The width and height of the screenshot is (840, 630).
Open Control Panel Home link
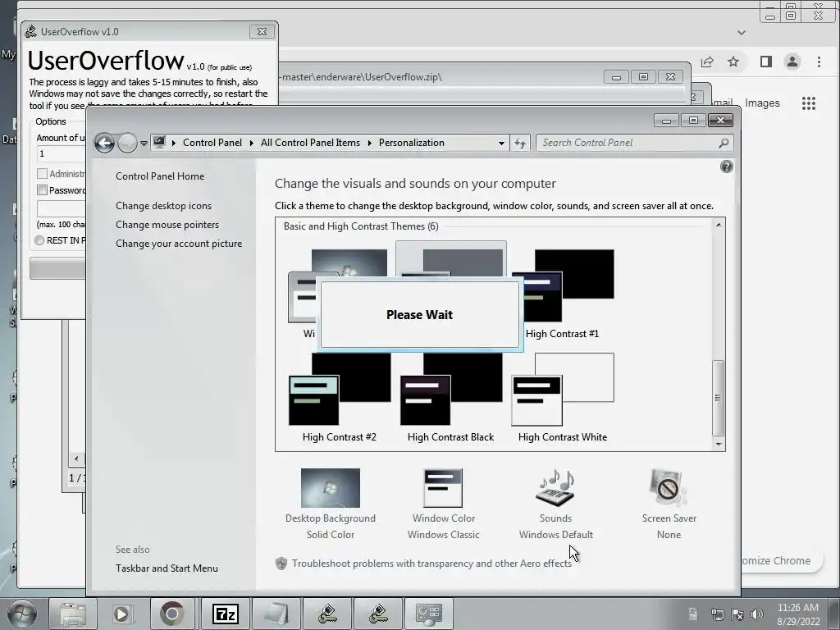pos(160,176)
